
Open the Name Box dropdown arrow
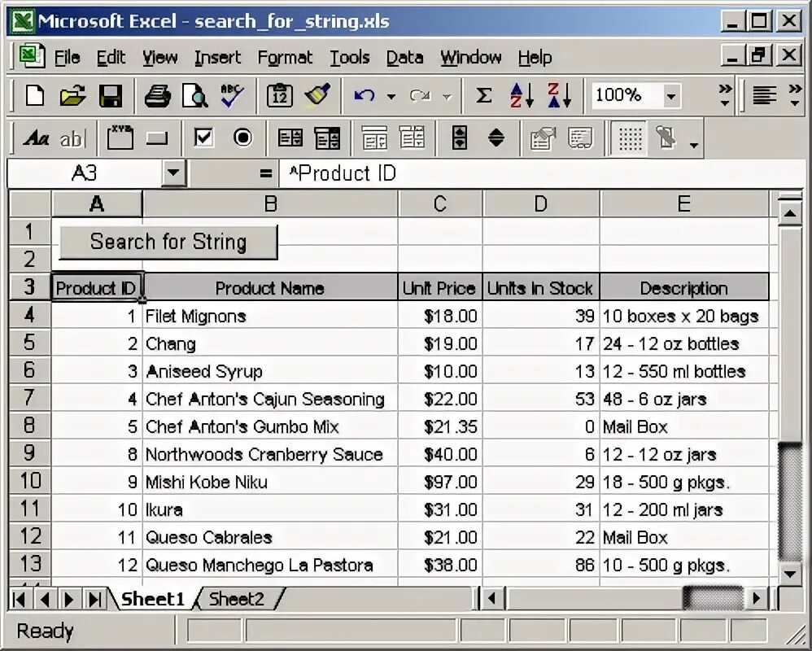pyautogui.click(x=173, y=173)
